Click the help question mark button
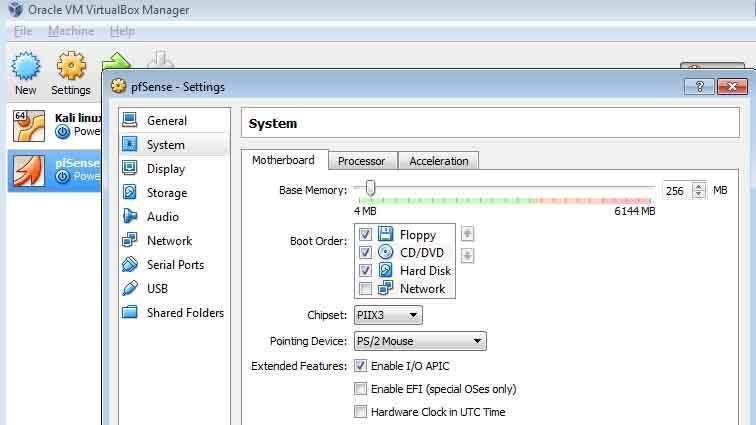Viewport: 756px width, 425px height. [699, 87]
